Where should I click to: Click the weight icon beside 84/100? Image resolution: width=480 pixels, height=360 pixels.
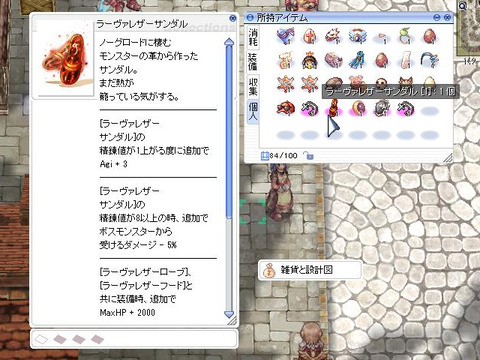pos(265,156)
